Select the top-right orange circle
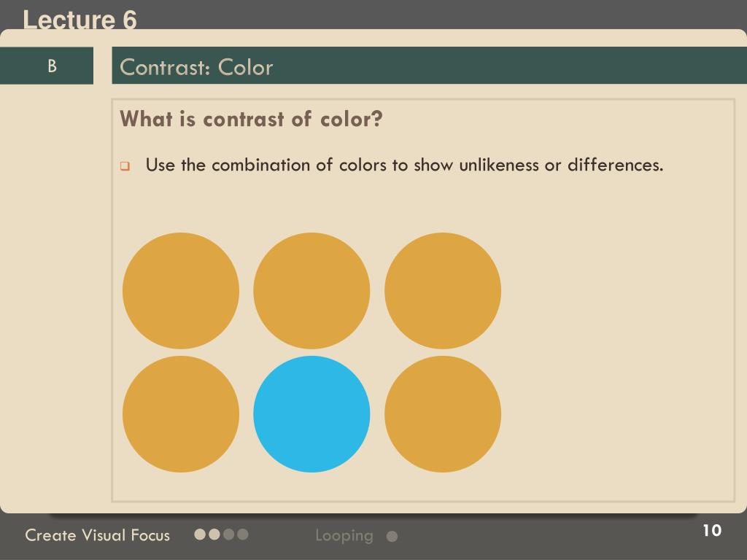 (443, 290)
